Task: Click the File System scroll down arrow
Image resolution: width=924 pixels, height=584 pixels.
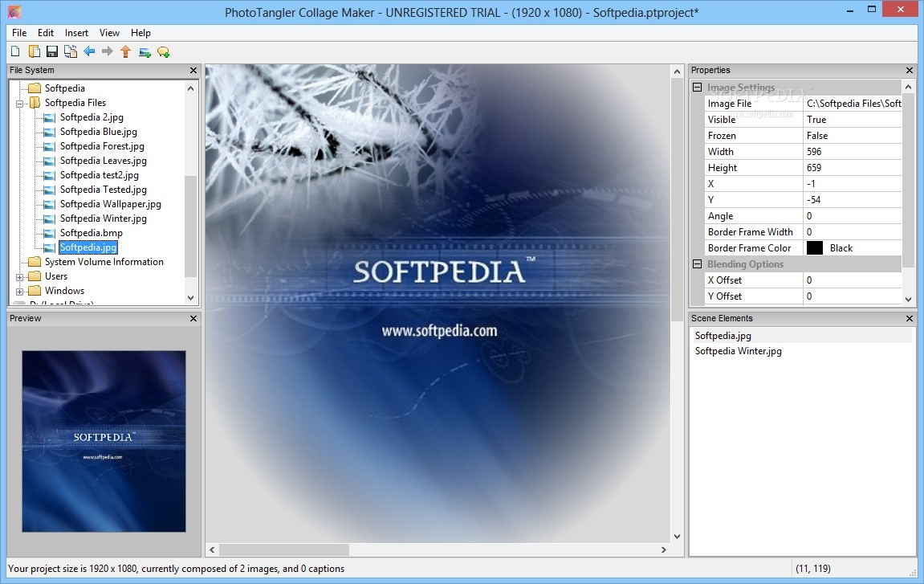Action: (190, 298)
